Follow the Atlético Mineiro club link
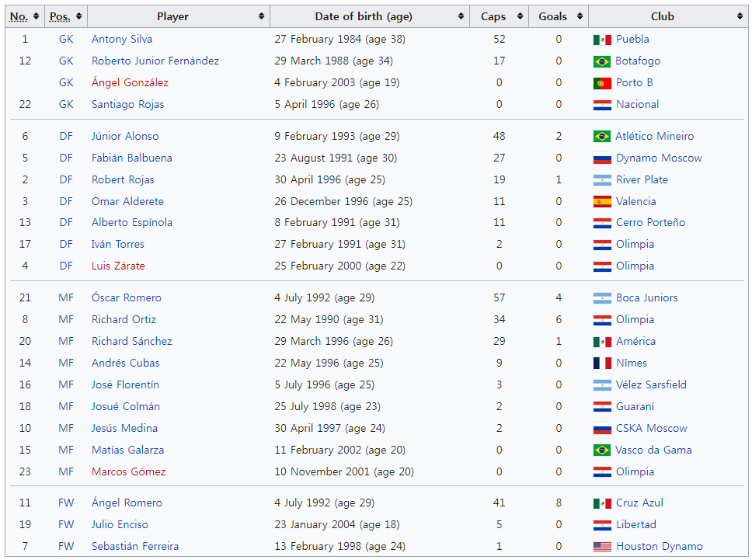Image resolution: width=752 pixels, height=560 pixels. click(654, 137)
